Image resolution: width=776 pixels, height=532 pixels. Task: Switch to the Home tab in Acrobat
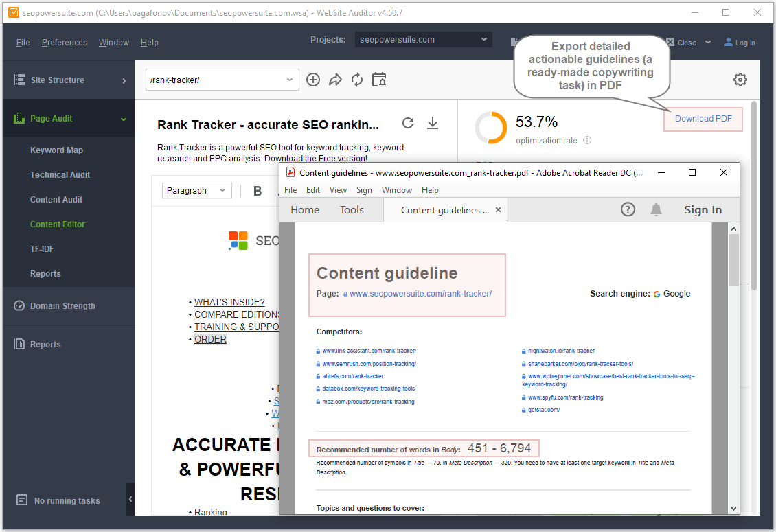pos(305,210)
